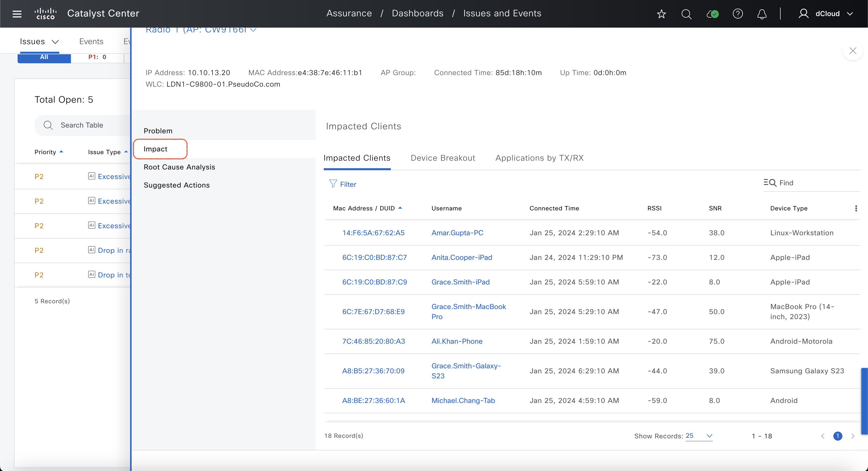Viewport: 868px width, 471px height.
Task: Click the Connected Time column header
Action: pyautogui.click(x=554, y=208)
